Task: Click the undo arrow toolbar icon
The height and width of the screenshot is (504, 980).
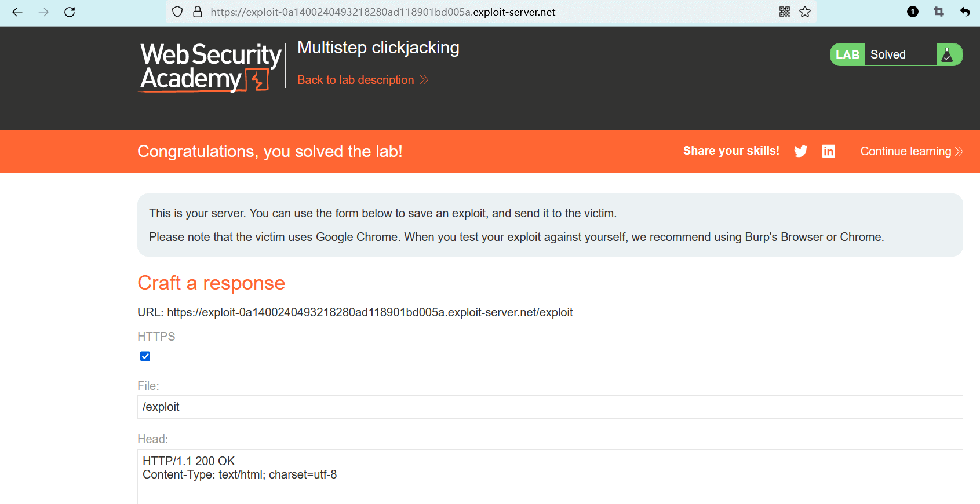Action: click(x=965, y=12)
